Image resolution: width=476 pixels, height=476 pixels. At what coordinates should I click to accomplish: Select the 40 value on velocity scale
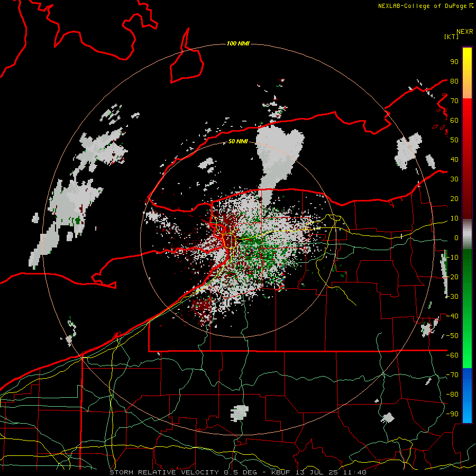pos(454,159)
